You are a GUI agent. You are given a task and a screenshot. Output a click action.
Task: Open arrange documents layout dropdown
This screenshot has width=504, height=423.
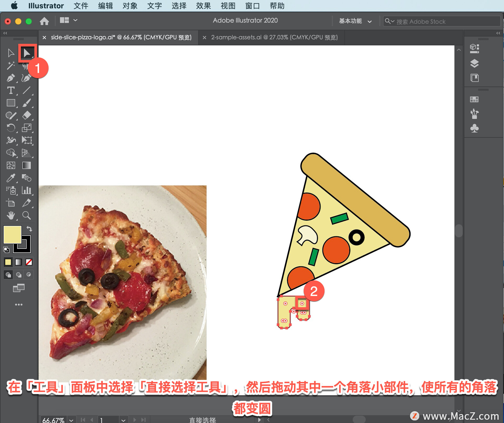[x=69, y=20]
